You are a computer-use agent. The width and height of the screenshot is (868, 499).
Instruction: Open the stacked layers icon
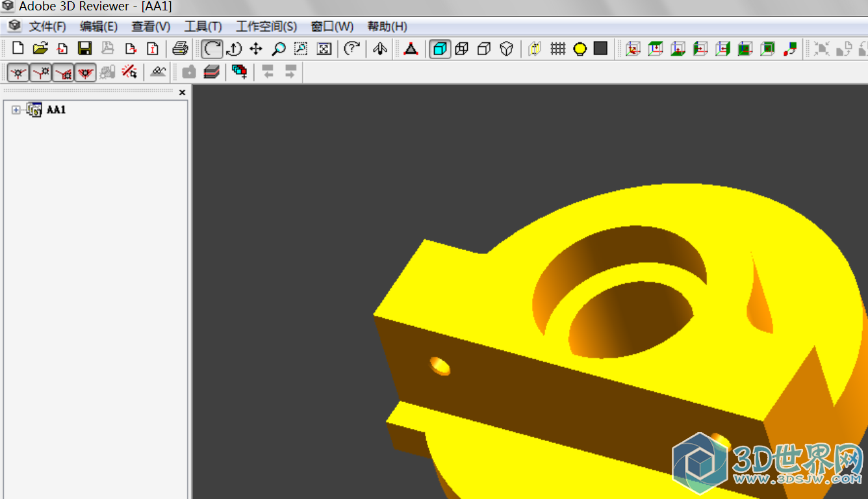click(x=211, y=72)
